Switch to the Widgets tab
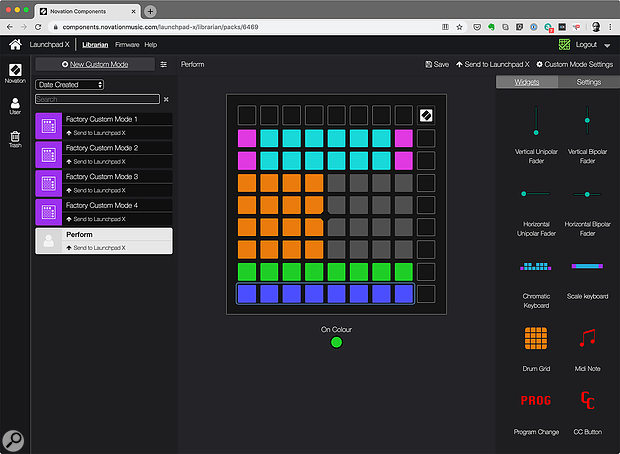This screenshot has height=454, width=620. pyautogui.click(x=527, y=82)
